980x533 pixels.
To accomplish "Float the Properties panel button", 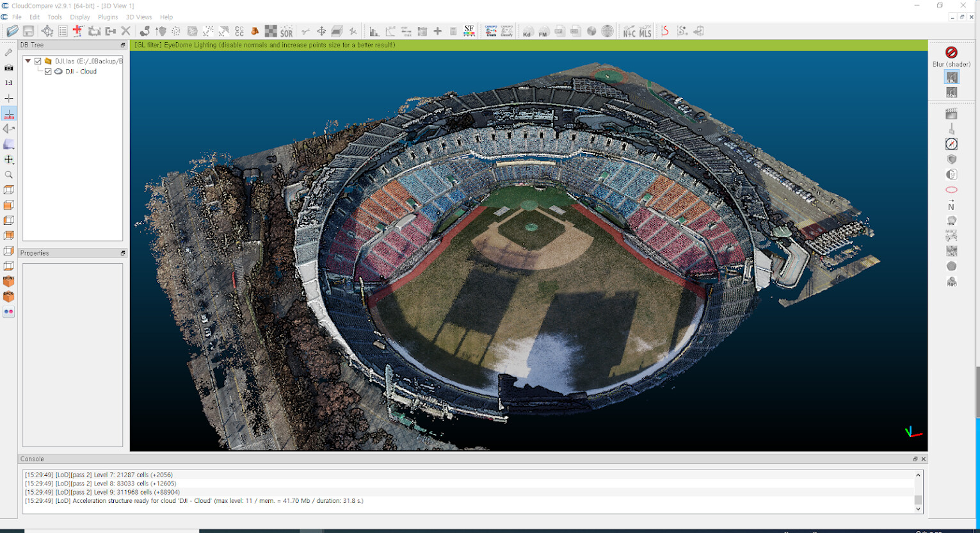I will tap(123, 253).
